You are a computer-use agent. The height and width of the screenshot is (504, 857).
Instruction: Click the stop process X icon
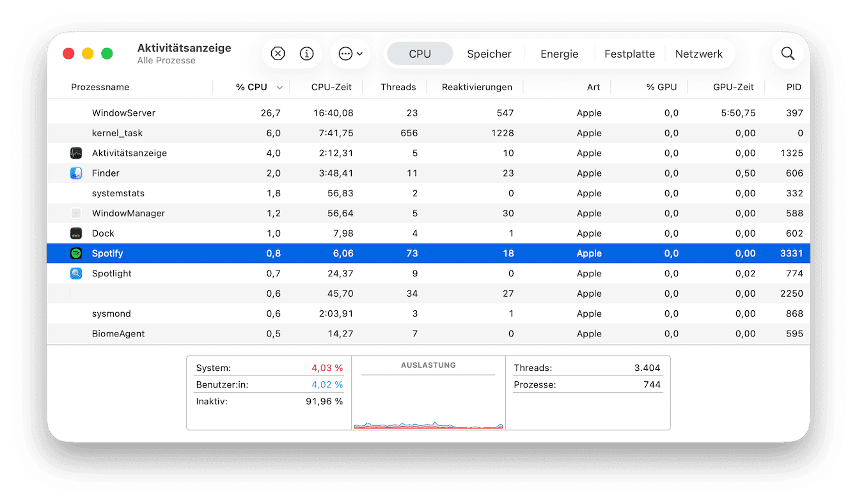[278, 54]
